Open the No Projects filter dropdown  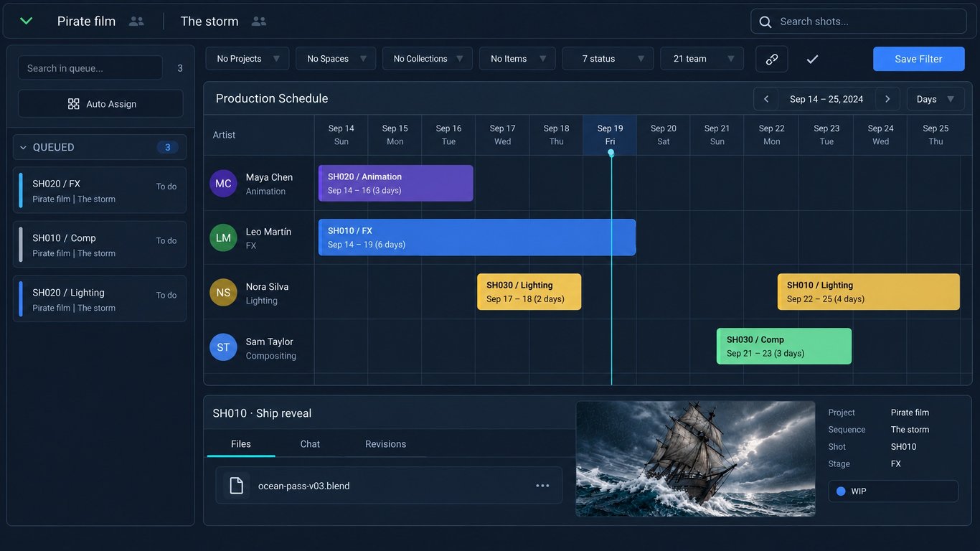(248, 59)
